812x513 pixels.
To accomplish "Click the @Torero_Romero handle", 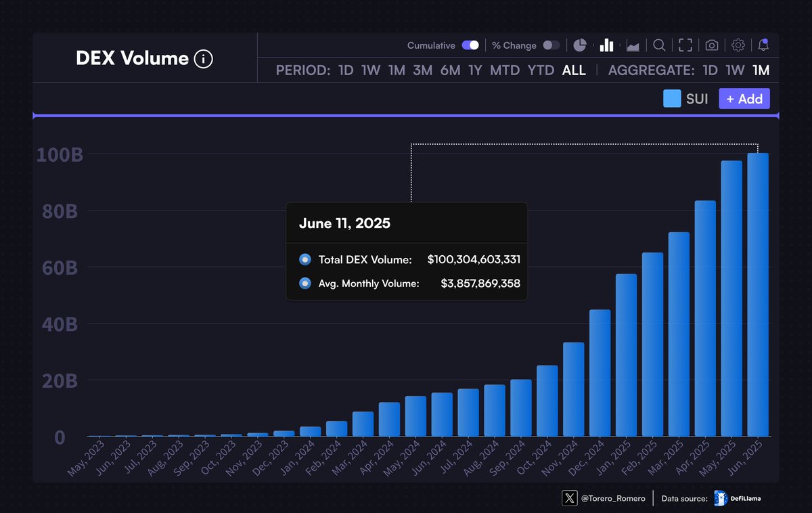I will pyautogui.click(x=613, y=499).
